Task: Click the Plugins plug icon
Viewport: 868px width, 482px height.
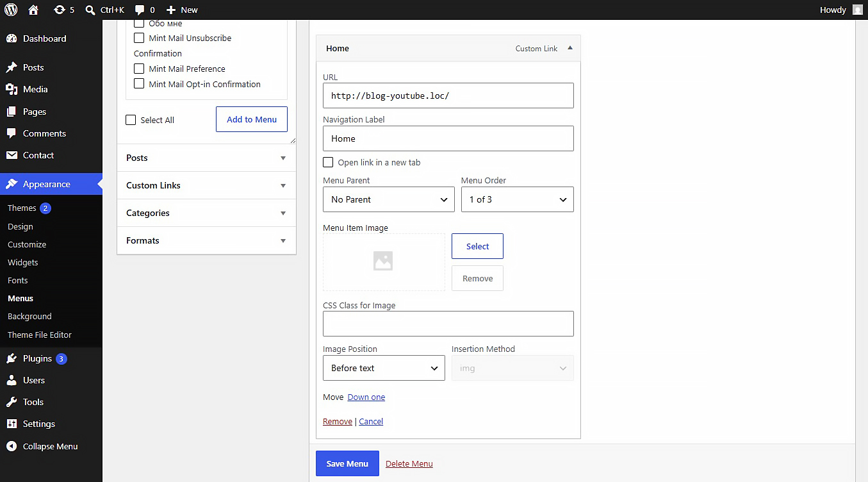Action: click(12, 358)
